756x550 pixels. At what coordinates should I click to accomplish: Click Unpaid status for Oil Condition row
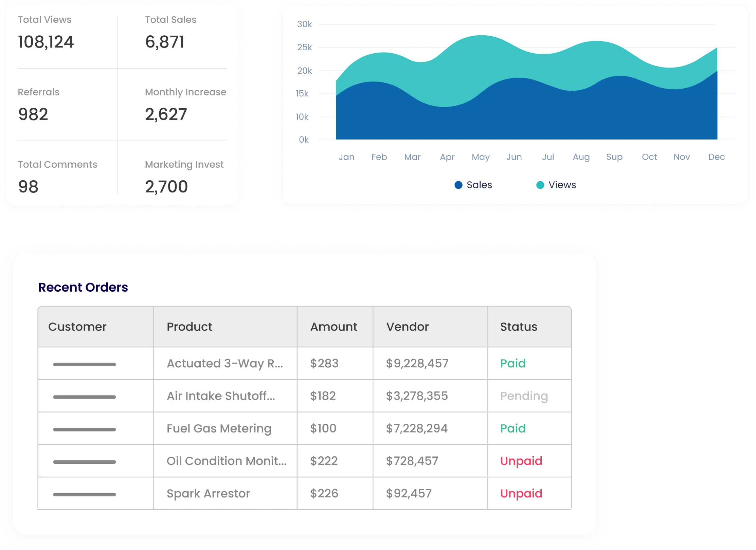point(521,461)
